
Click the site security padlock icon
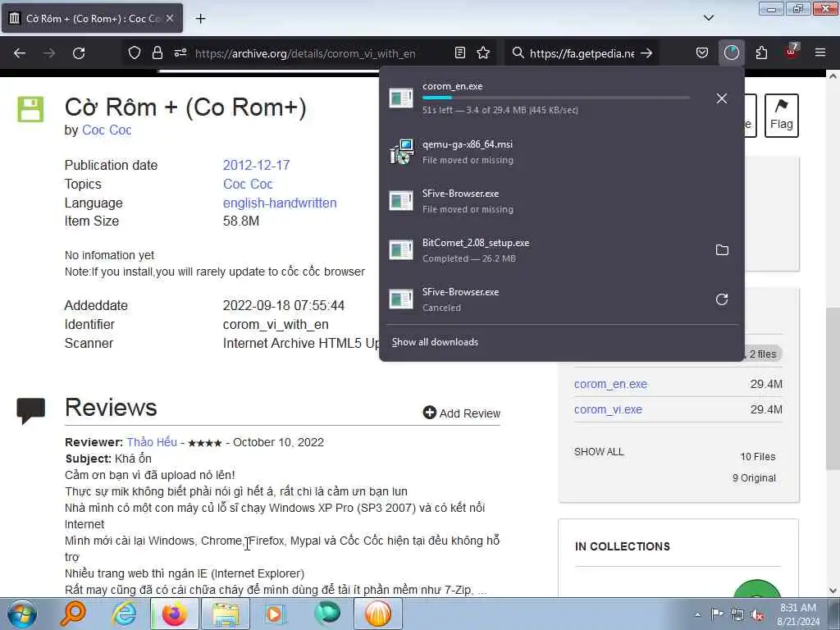click(157, 52)
